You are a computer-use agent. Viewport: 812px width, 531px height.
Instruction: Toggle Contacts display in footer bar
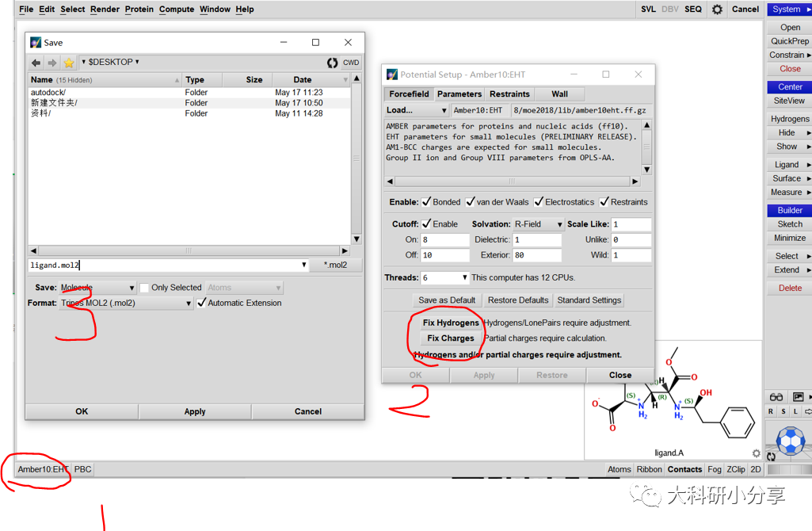point(684,469)
